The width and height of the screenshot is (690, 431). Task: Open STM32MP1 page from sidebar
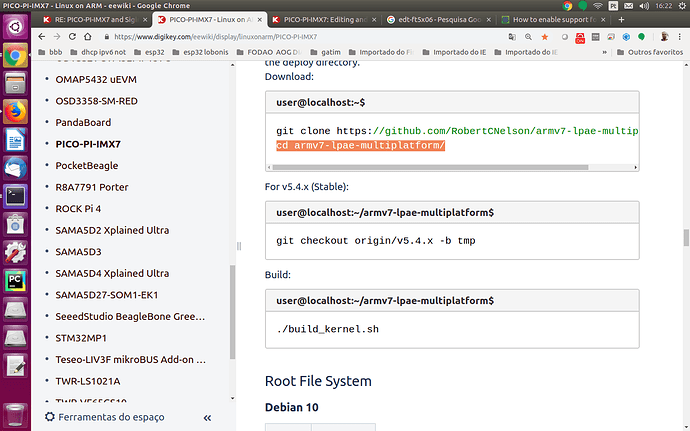81,338
